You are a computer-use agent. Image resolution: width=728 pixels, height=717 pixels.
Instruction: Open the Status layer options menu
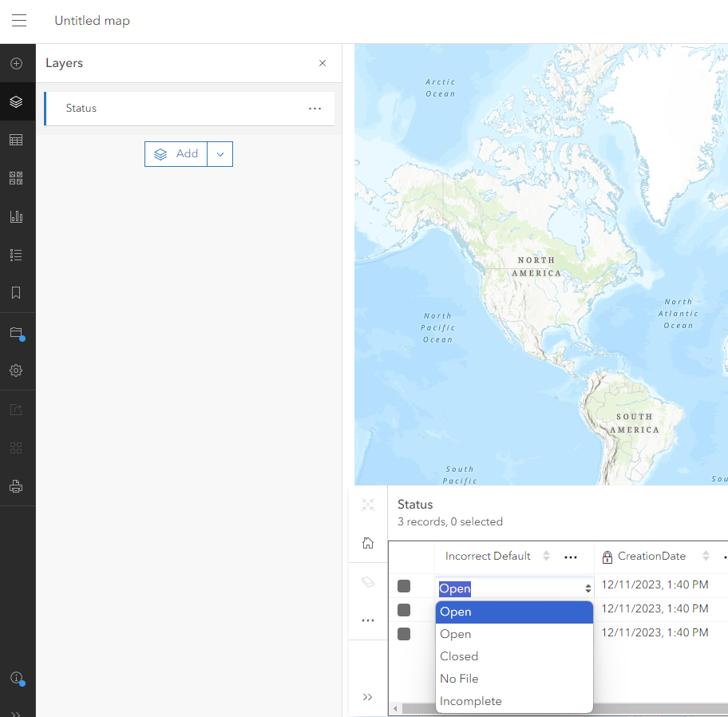314,108
